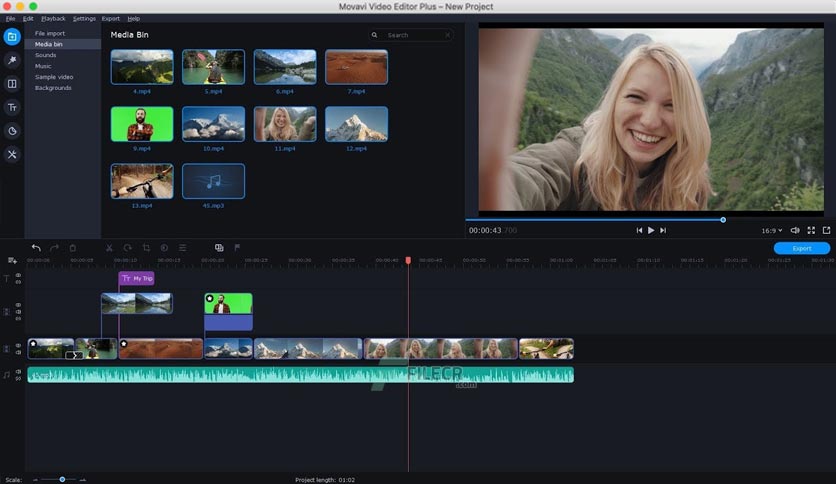836x484 pixels.
Task: Mute the overlay video track
Action: (18, 311)
